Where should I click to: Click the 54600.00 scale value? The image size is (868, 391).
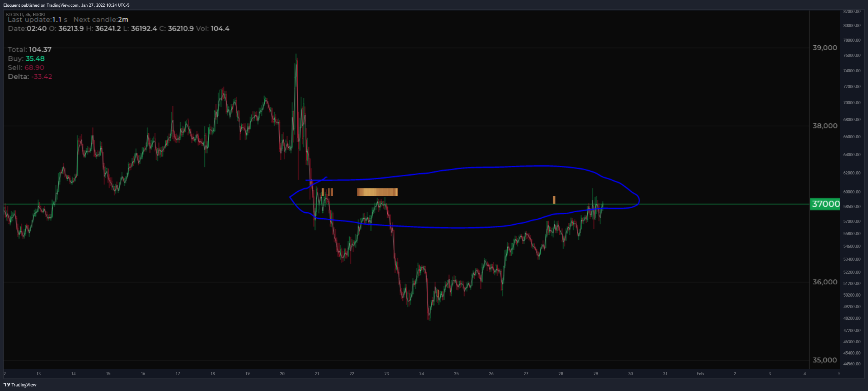click(x=852, y=246)
